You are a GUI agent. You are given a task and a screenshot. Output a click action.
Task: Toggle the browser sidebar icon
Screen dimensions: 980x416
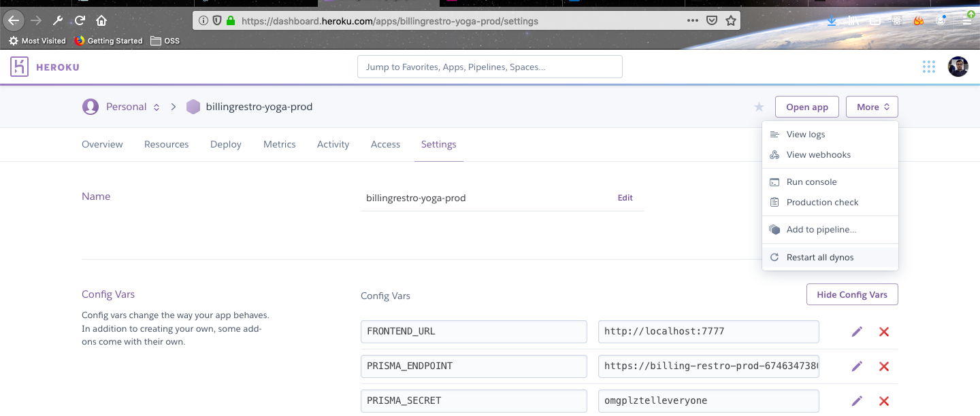click(875, 21)
